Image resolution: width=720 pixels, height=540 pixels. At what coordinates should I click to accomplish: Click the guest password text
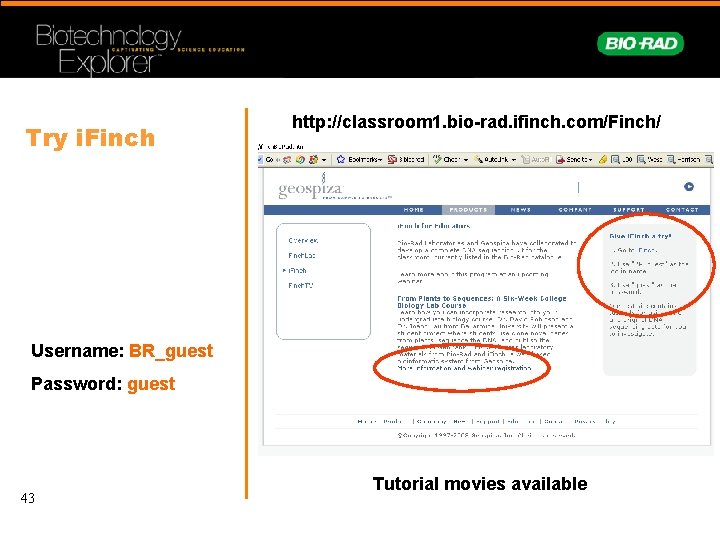pyautogui.click(x=151, y=384)
